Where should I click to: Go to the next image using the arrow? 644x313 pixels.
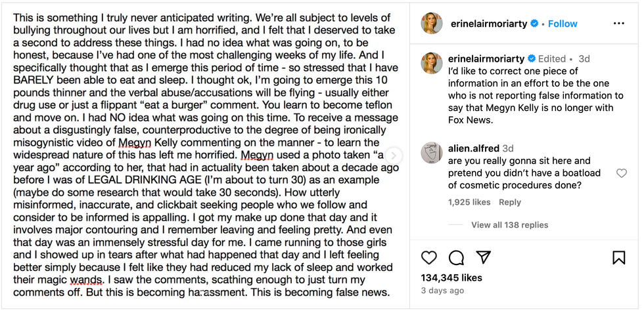[x=394, y=156]
